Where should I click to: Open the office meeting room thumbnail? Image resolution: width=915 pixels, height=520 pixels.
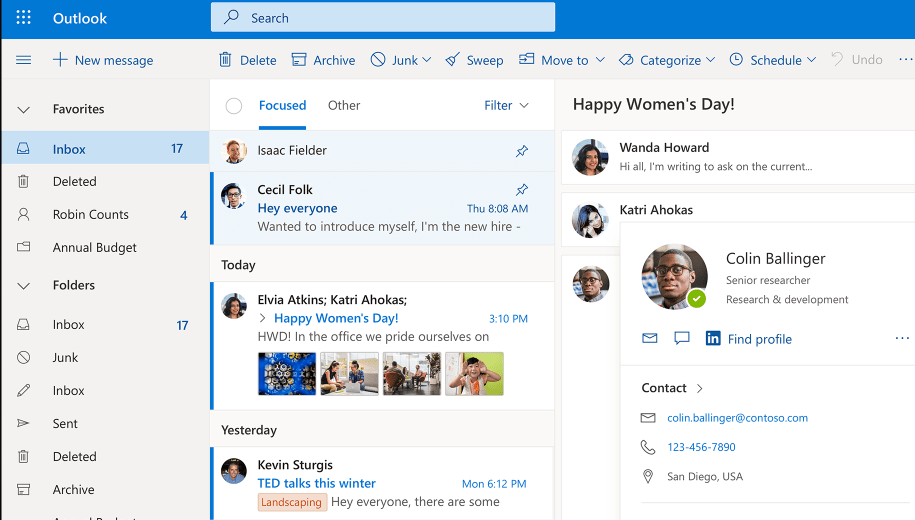(412, 374)
